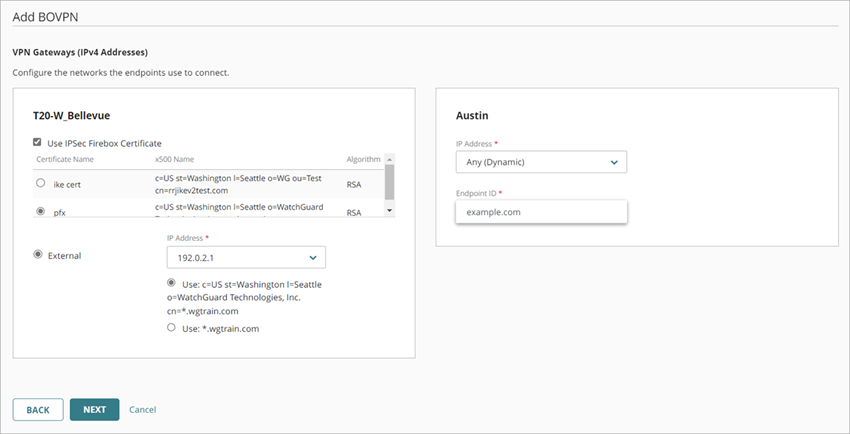Click the Endpoint ID example.com field
The image size is (850, 434).
(541, 212)
